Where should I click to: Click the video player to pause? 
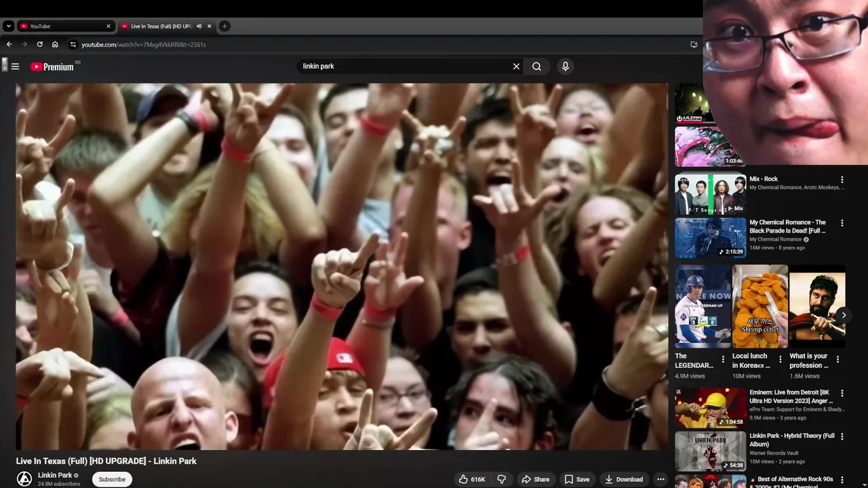pos(342,266)
